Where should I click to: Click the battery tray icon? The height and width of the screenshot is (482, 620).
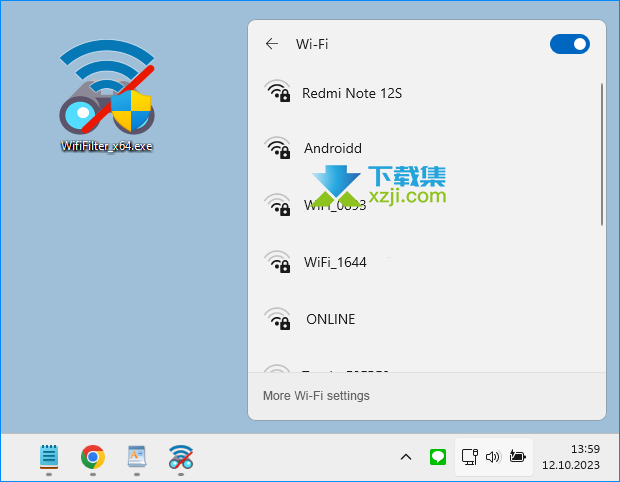pos(517,457)
